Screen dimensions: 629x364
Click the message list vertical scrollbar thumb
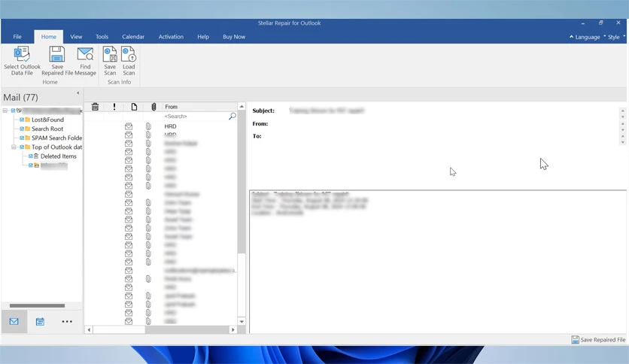point(242,183)
